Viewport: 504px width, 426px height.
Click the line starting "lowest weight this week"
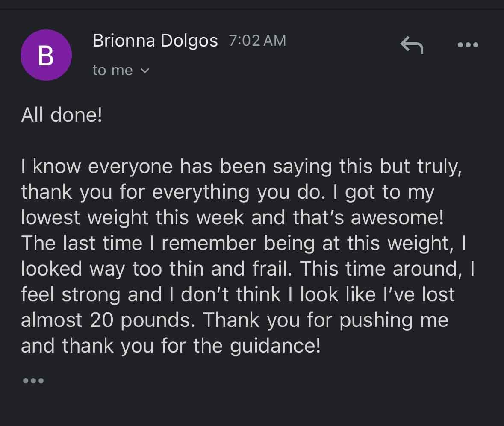(x=232, y=218)
